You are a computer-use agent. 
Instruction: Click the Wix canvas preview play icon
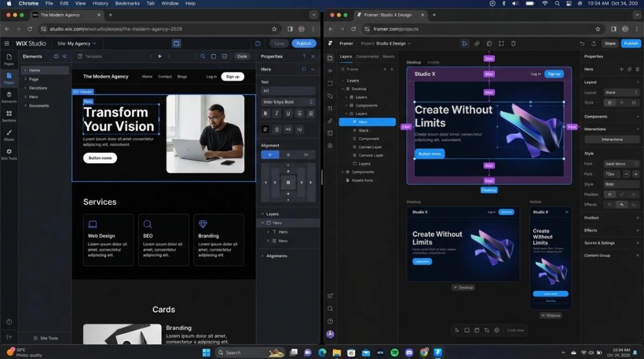[160, 57]
